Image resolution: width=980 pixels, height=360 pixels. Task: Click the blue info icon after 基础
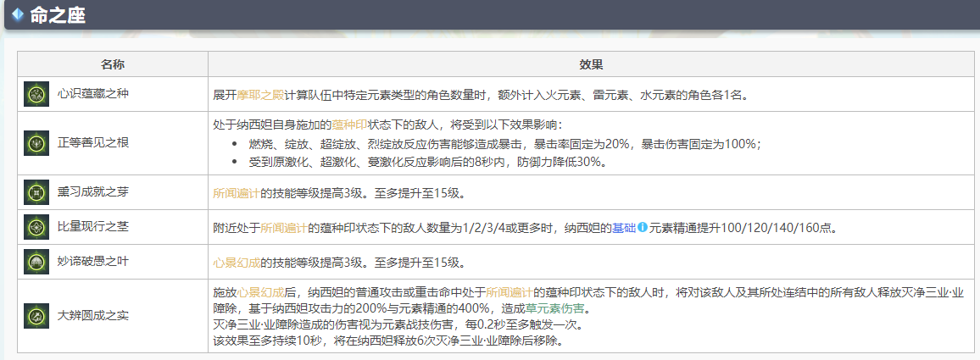[x=642, y=228]
